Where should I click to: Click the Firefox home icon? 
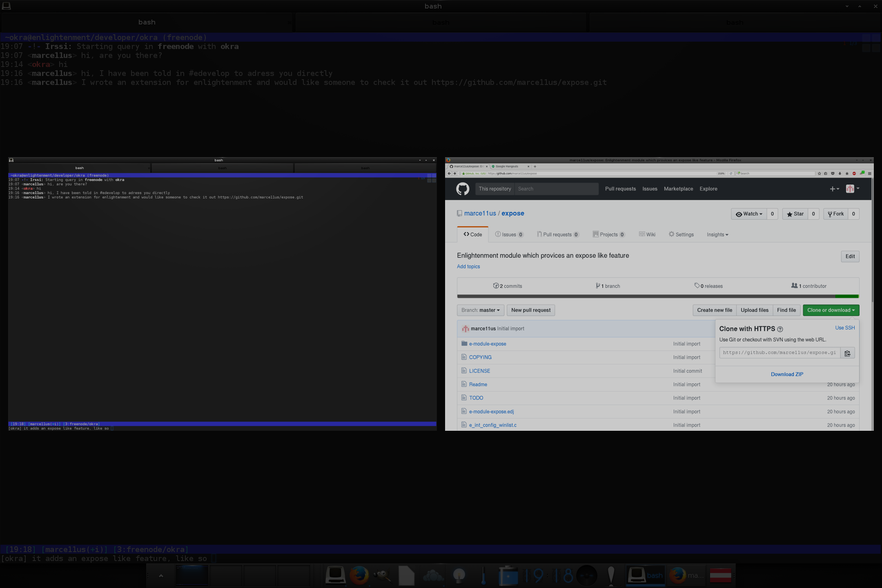847,174
